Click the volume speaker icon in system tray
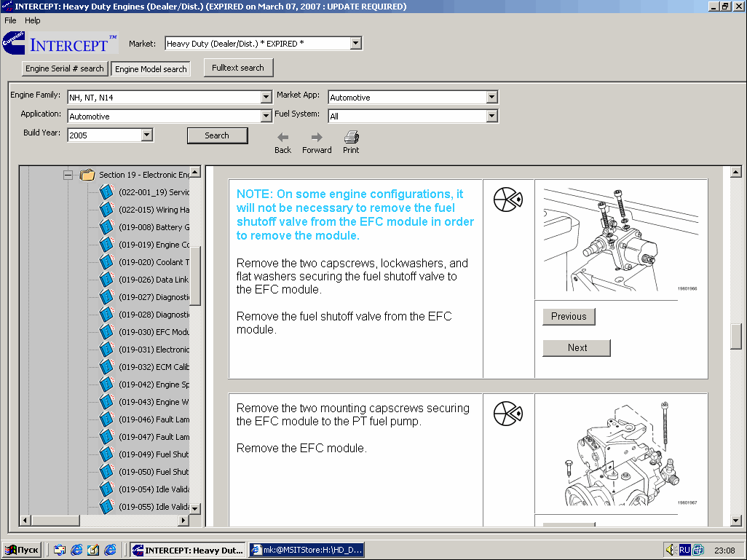The height and width of the screenshot is (560, 747). pos(671,550)
